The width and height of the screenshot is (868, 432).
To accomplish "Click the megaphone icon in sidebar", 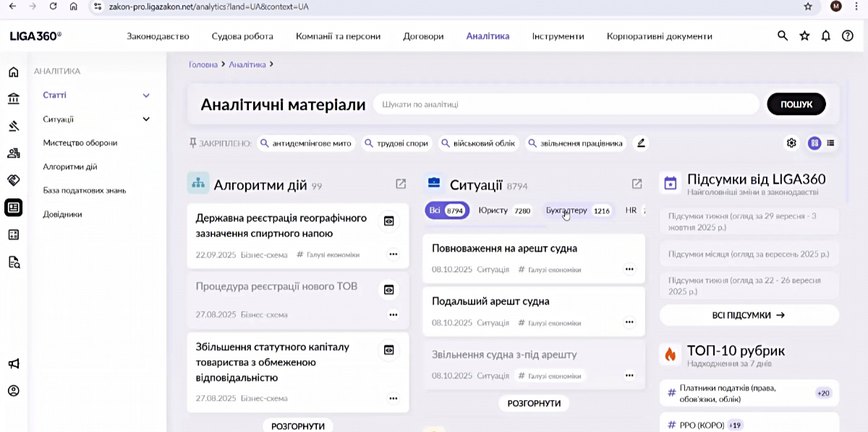I will 13,364.
